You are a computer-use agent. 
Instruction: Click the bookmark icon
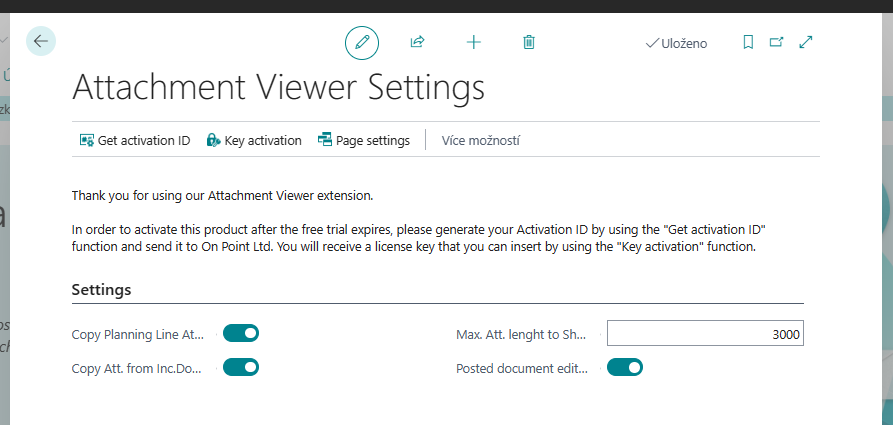(747, 42)
